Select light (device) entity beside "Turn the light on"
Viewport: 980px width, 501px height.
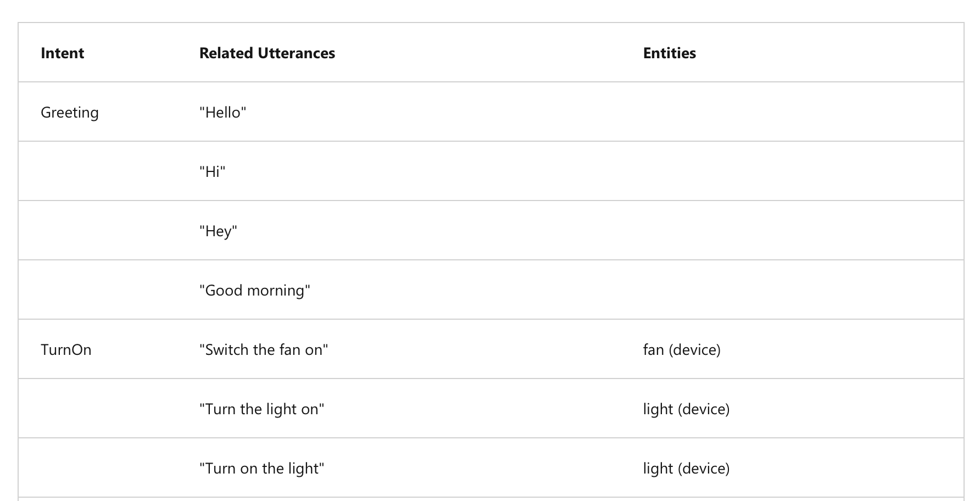tap(686, 409)
